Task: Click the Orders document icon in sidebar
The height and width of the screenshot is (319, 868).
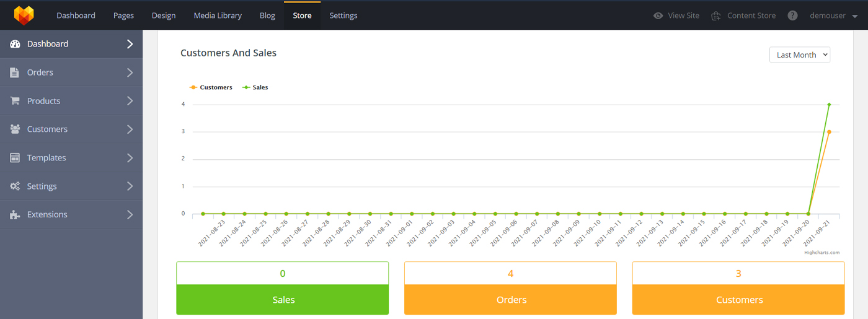Action: click(15, 72)
